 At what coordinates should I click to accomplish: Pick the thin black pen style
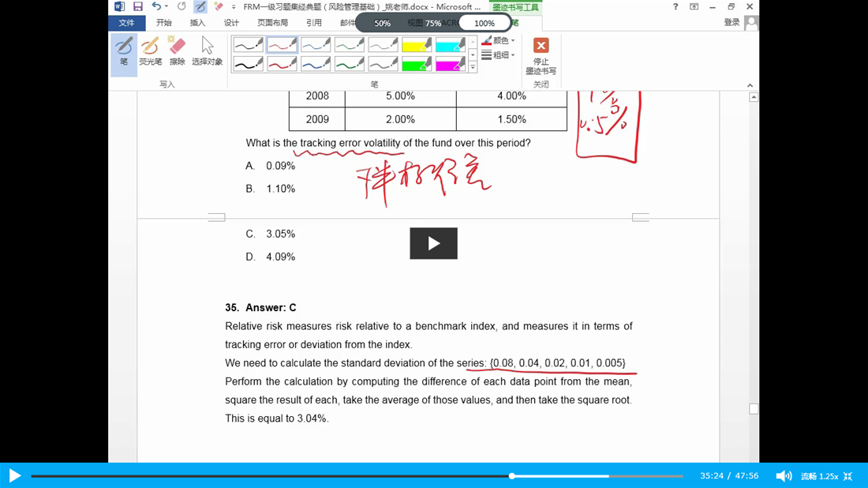click(248, 45)
